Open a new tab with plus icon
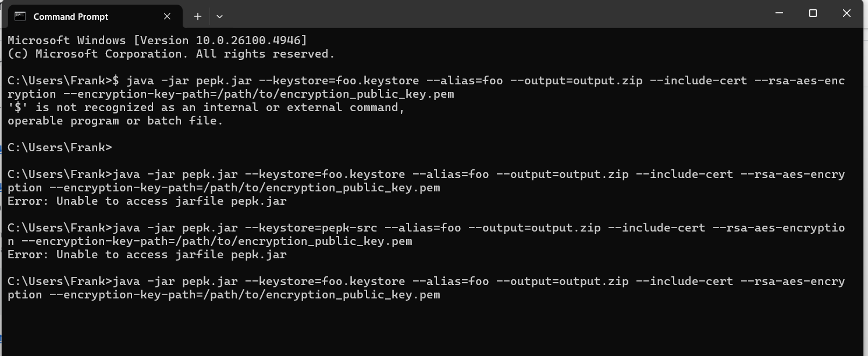The width and height of the screenshot is (868, 356). pyautogui.click(x=198, y=16)
